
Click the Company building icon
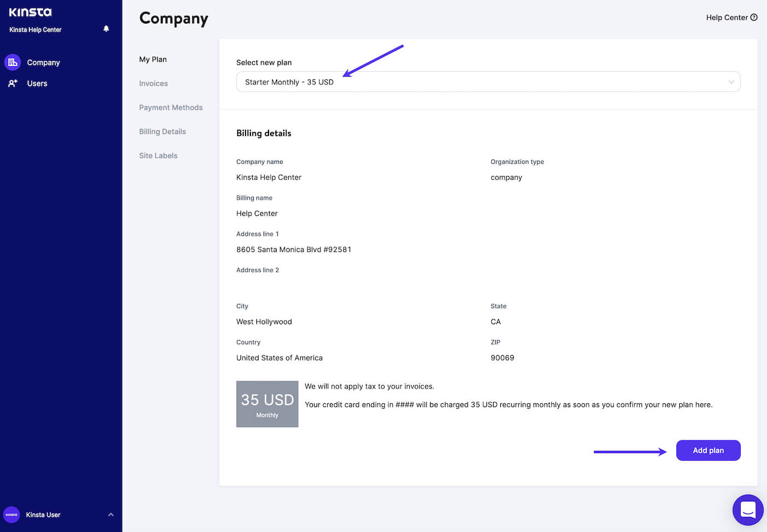click(x=13, y=62)
